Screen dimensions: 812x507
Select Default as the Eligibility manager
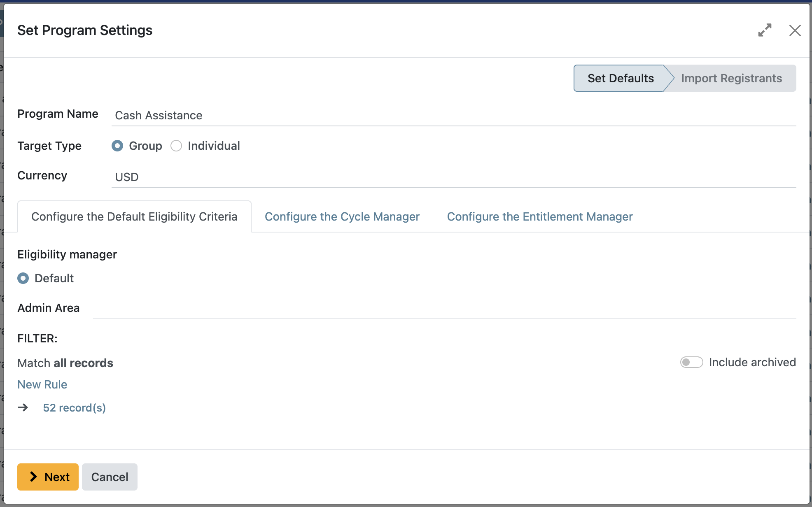click(23, 278)
